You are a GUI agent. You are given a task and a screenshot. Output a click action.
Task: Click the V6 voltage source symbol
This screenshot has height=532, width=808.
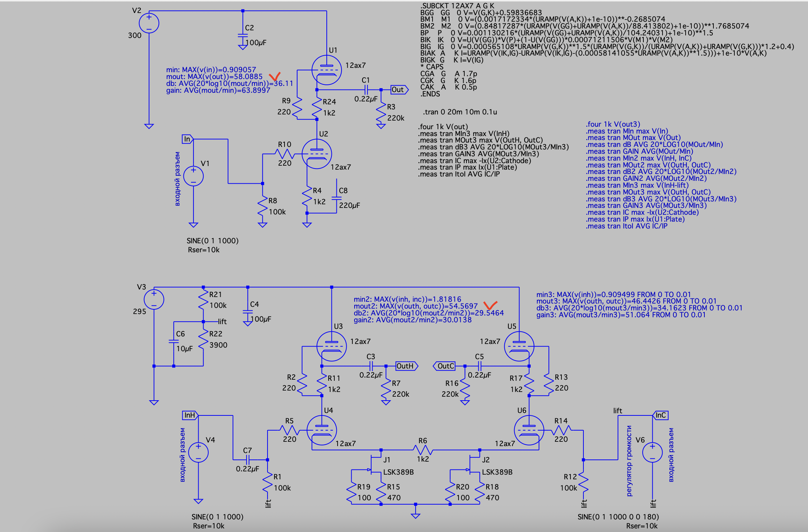pyautogui.click(x=652, y=452)
